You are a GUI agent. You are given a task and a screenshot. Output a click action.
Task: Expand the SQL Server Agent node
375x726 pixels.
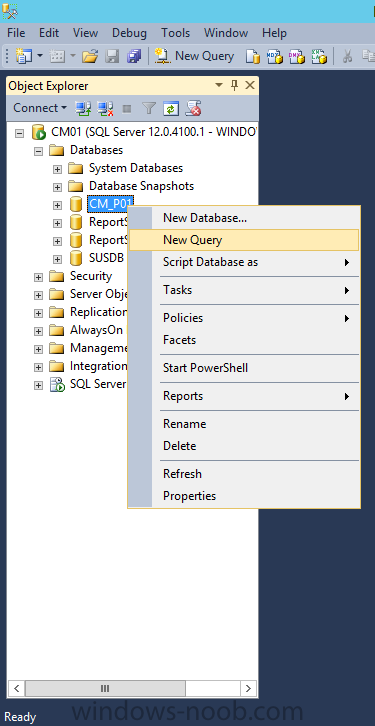(38, 385)
